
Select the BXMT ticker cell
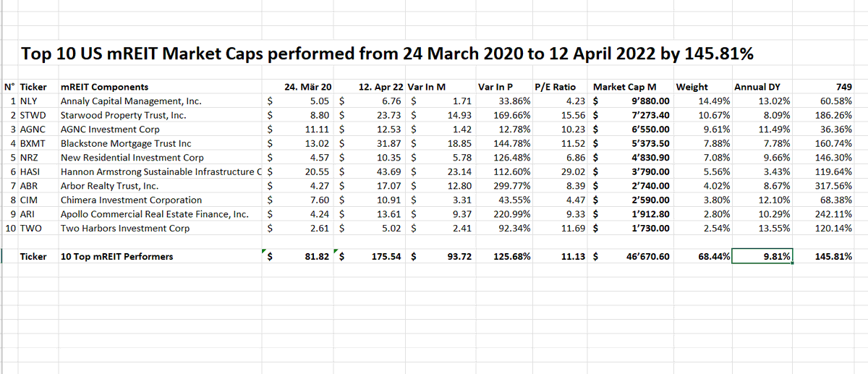click(33, 143)
